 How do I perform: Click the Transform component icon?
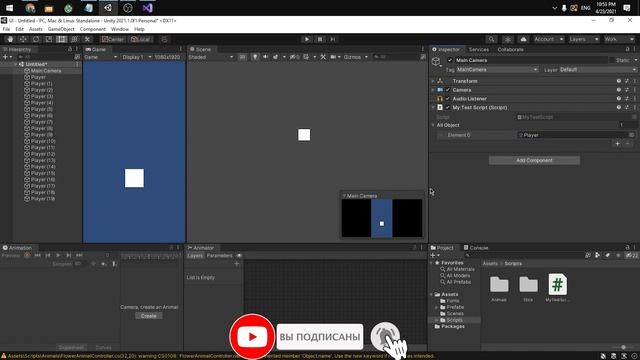point(440,81)
